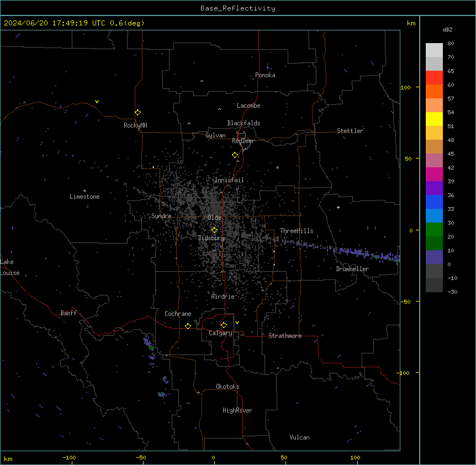Select the magenta 39-42 dBZ legend swatch

coord(434,174)
